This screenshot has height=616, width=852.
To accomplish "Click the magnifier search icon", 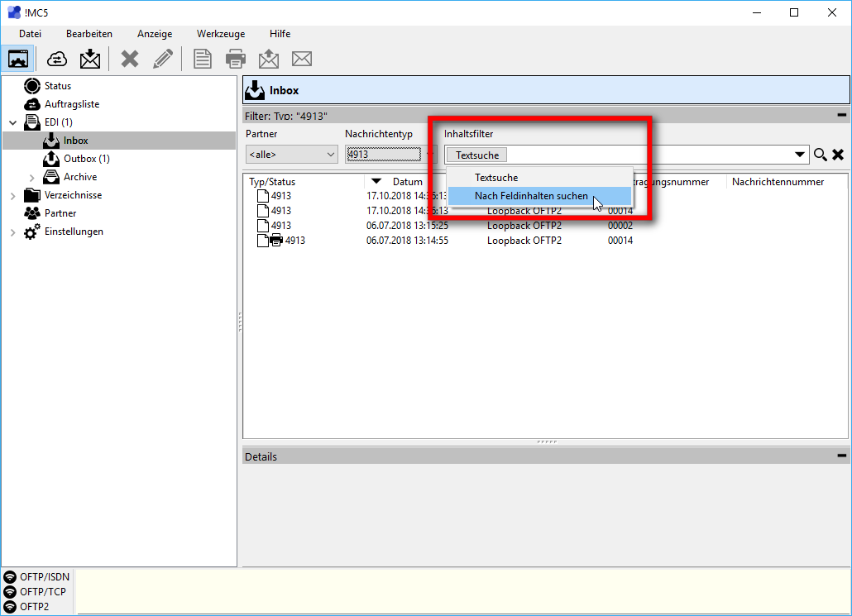I will click(820, 155).
